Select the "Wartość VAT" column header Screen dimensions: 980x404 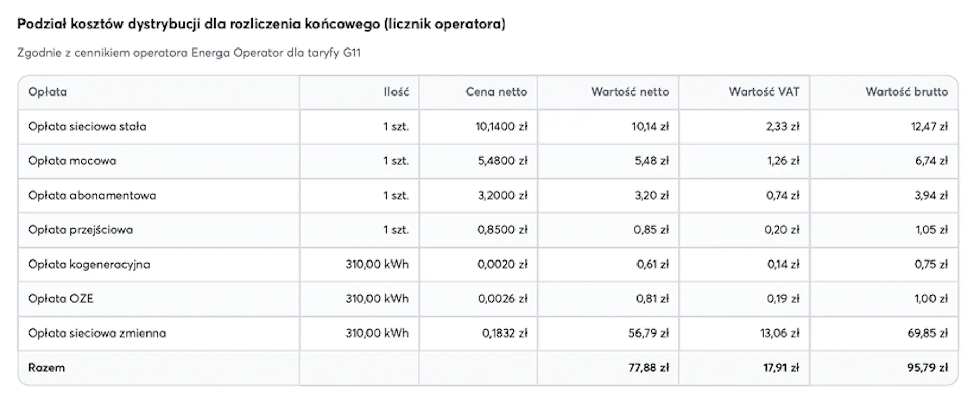[764, 92]
